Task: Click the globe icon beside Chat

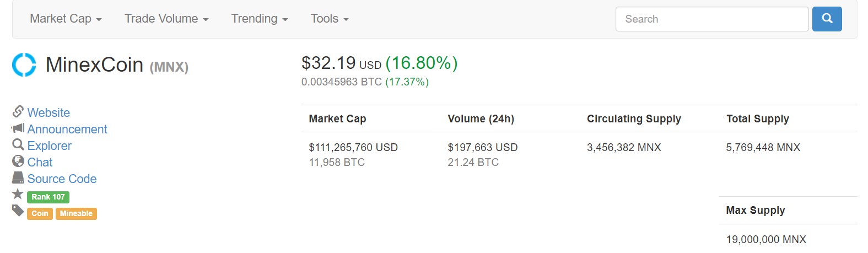Action: point(18,162)
